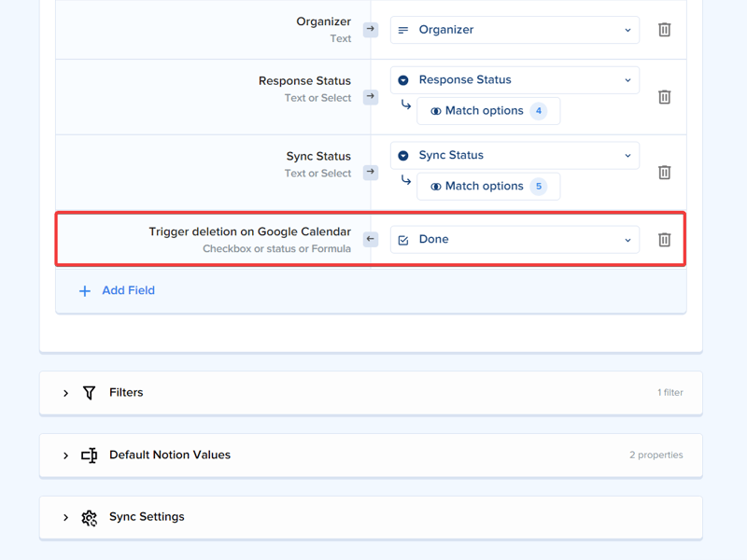Click the eye icon on Response Status match options
Image resolution: width=747 pixels, height=560 pixels.
(x=436, y=111)
